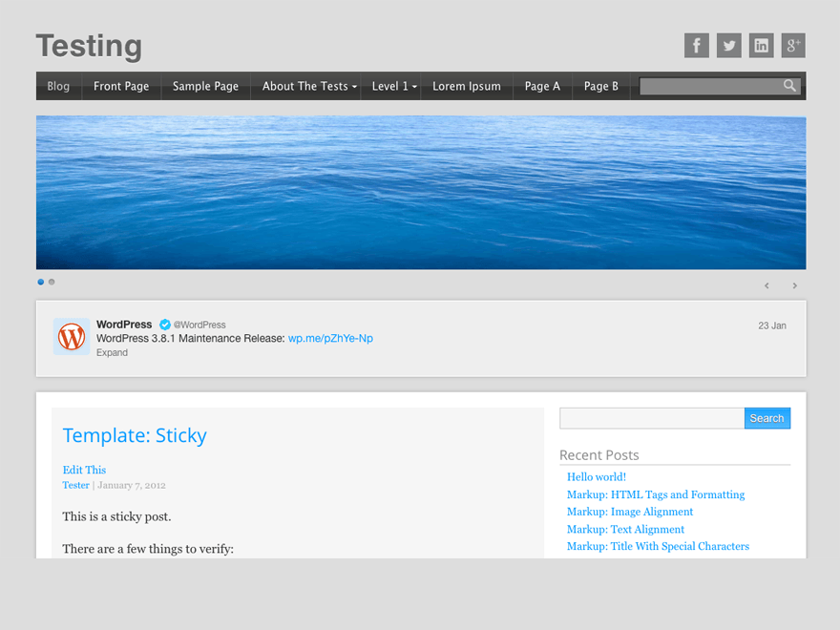840x630 pixels.
Task: Go to the Blog menu item
Action: (58, 86)
